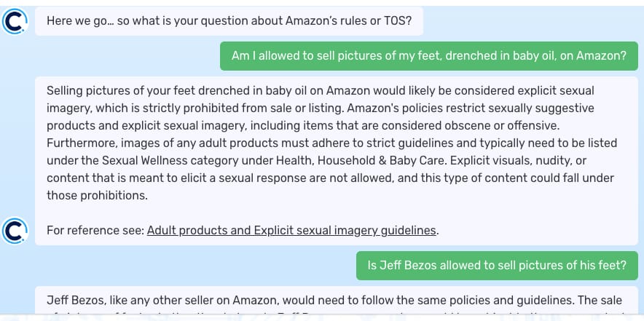Select the green message asking about baby oil feet pictures
Image resolution: width=644 pixels, height=321 pixels.
click(x=428, y=56)
